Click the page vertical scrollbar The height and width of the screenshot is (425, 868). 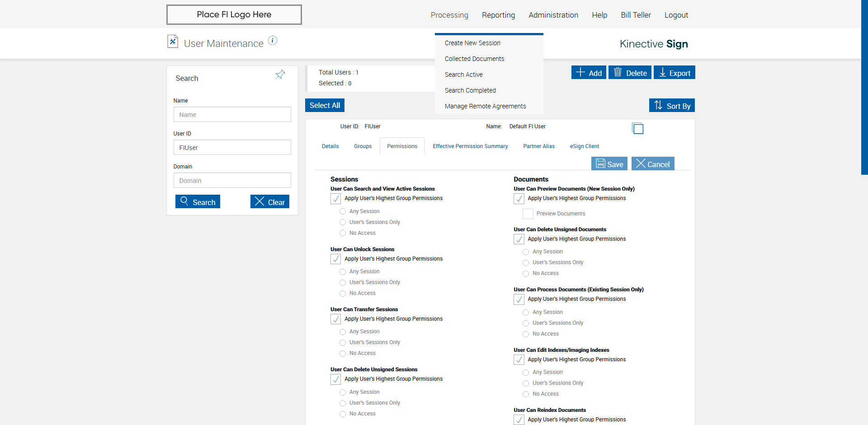864,90
